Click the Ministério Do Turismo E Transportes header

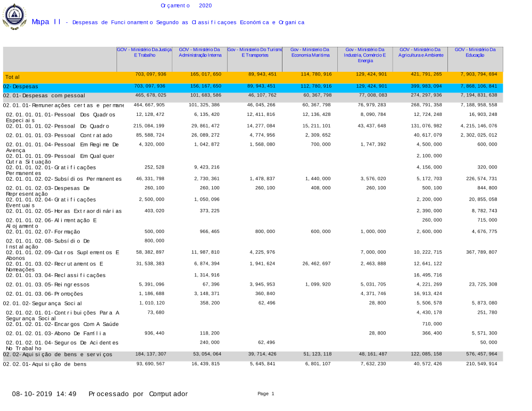pos(255,52)
